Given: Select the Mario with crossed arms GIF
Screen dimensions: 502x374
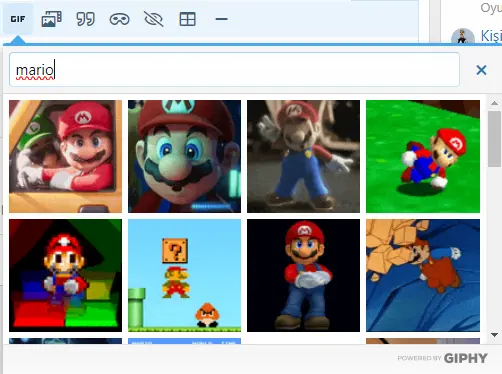Looking at the screenshot, I should click(x=303, y=275).
